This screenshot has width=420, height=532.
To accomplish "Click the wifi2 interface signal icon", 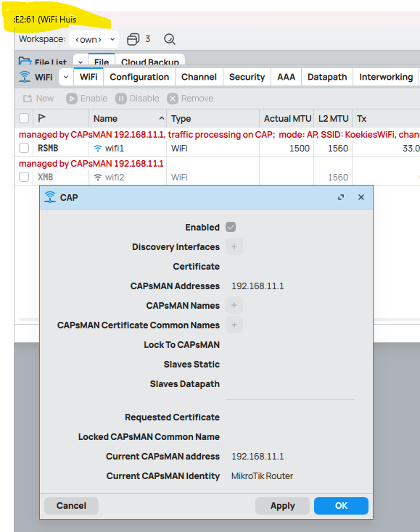I will tap(98, 177).
